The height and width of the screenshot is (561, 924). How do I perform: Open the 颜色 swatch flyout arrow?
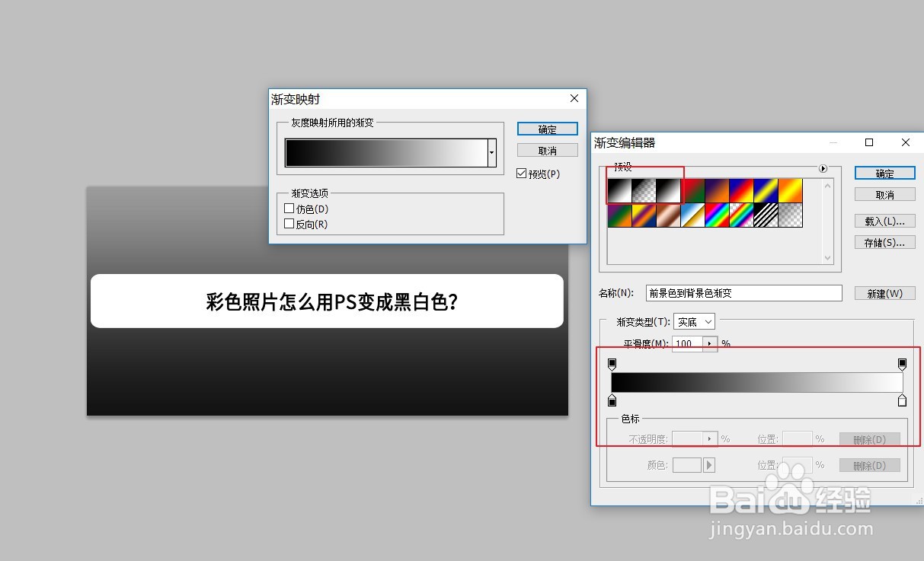[x=710, y=464]
